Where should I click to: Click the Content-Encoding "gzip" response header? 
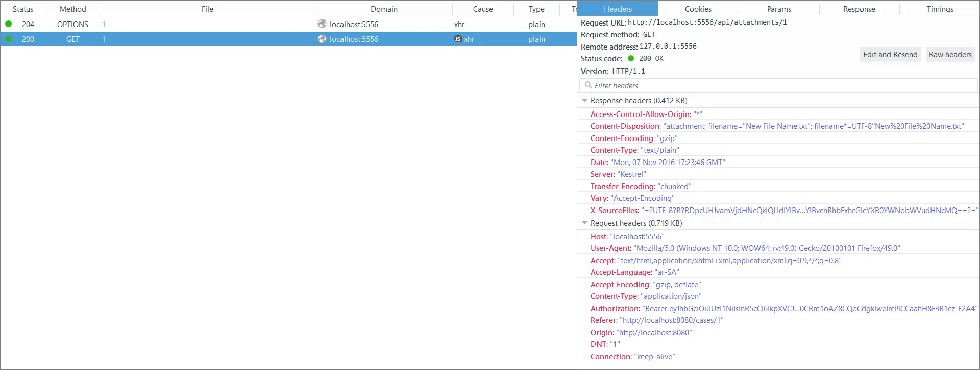tap(777, 138)
